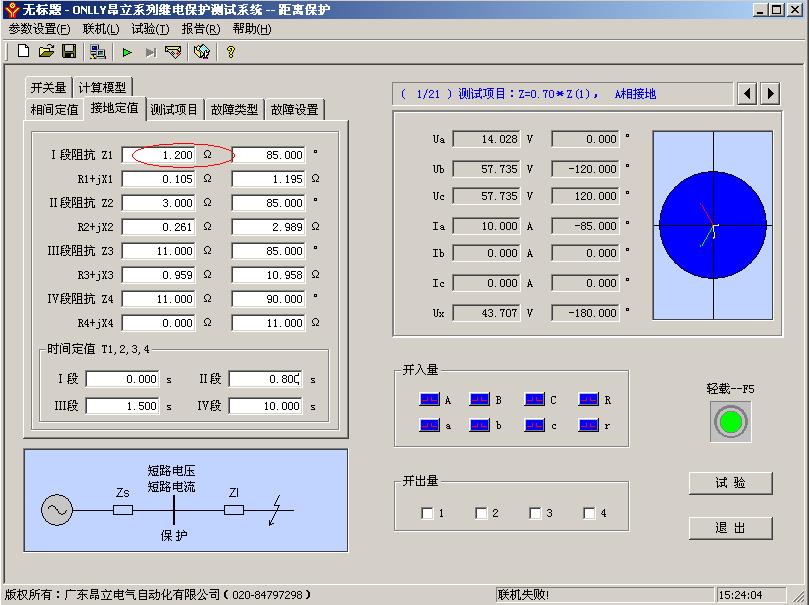Open the 参数设置 menu

(x=39, y=29)
